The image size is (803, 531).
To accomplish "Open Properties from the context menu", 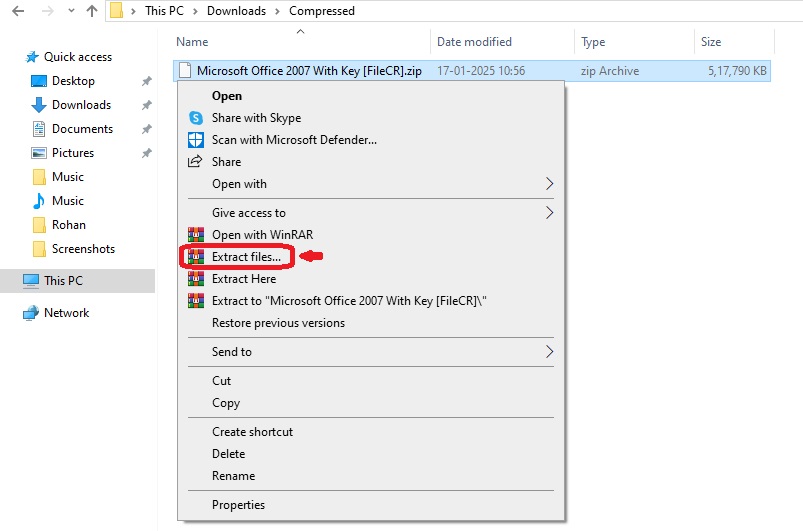I will 239,505.
